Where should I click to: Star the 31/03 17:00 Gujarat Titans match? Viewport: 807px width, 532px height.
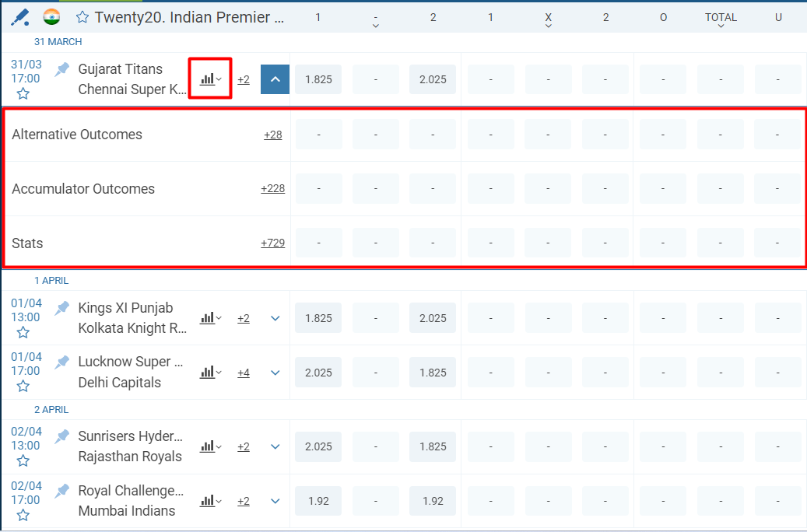pos(23,93)
